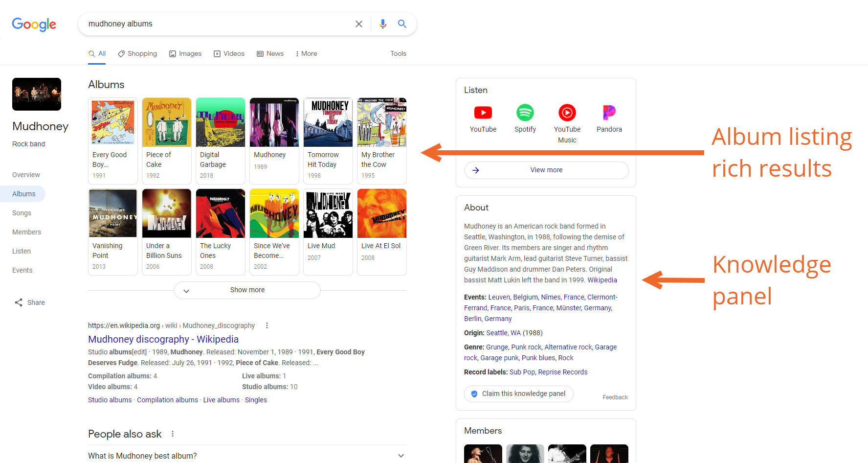This screenshot has height=463, width=868.
Task: Select Events in left sidebar
Action: 22,270
